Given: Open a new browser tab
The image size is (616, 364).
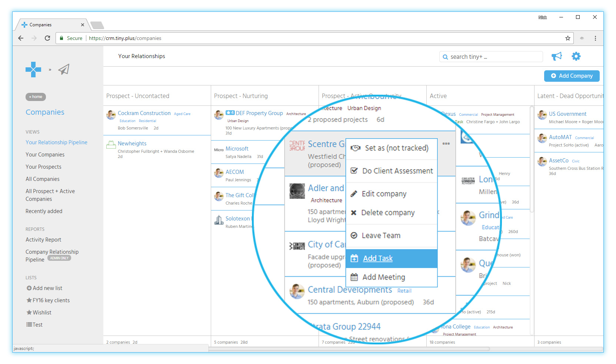Looking at the screenshot, I should [x=97, y=25].
